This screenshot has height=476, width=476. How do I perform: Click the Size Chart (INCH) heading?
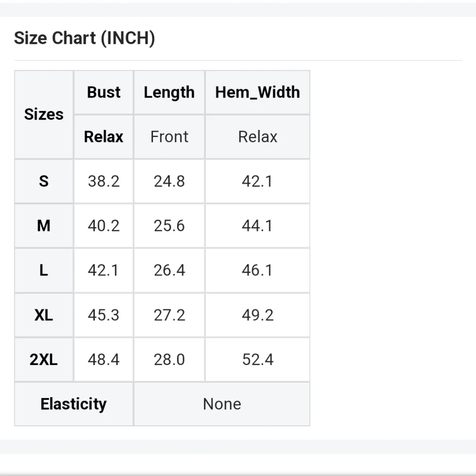click(x=84, y=38)
